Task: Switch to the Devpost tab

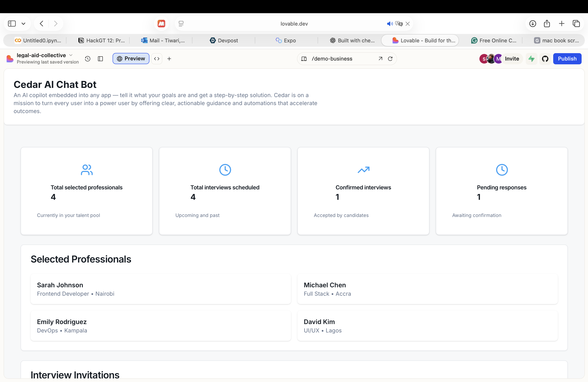Action: [x=224, y=41]
